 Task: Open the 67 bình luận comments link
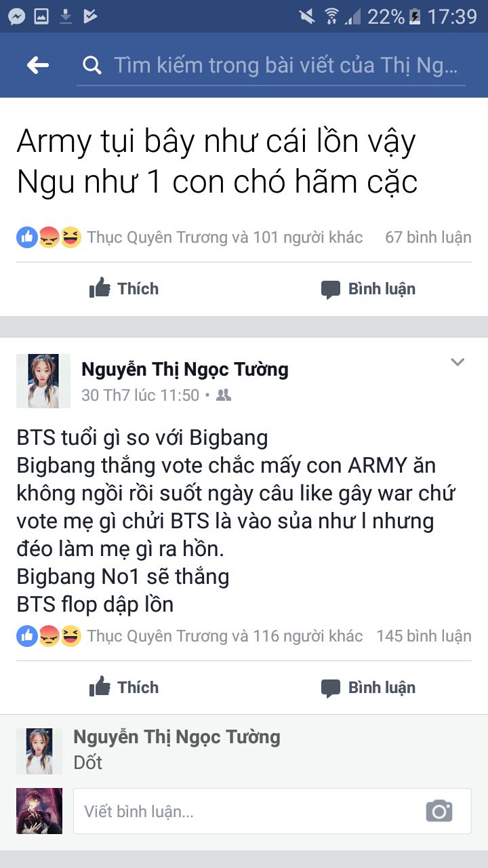pyautogui.click(x=428, y=237)
